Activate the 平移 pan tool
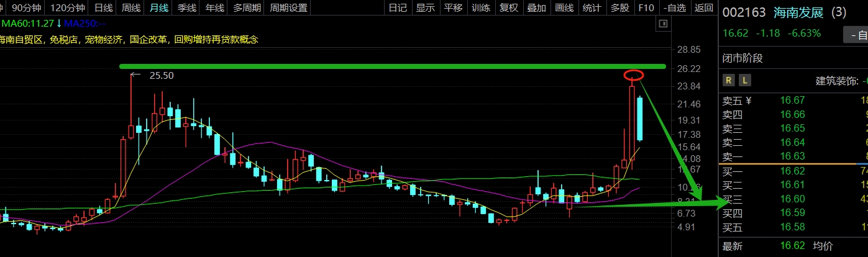 click(453, 7)
